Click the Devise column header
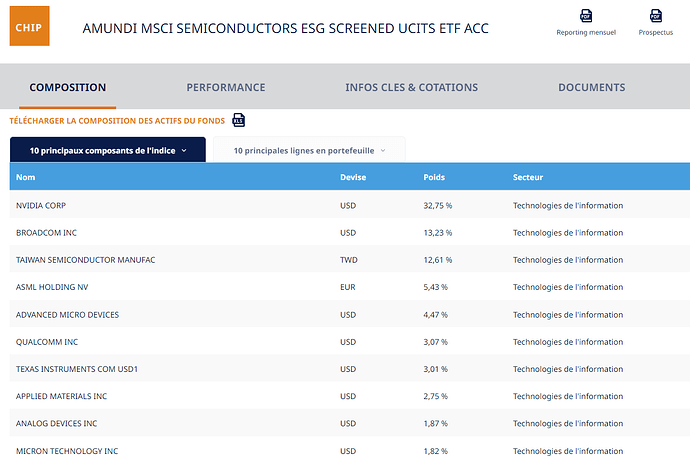 pos(353,177)
